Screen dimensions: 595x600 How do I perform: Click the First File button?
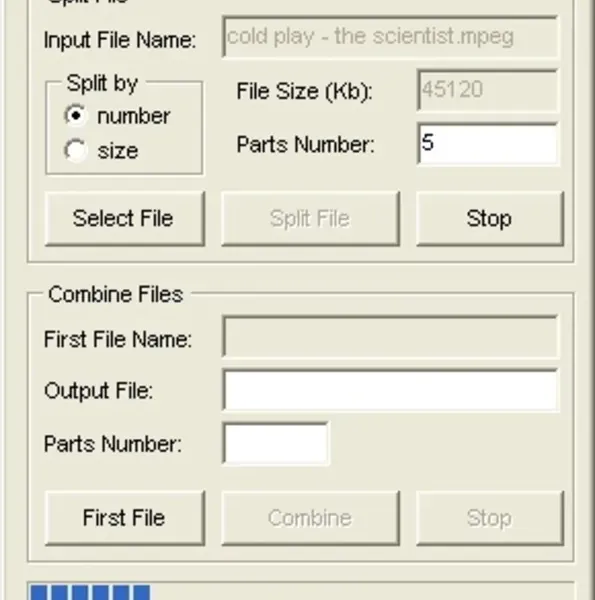[x=125, y=518]
